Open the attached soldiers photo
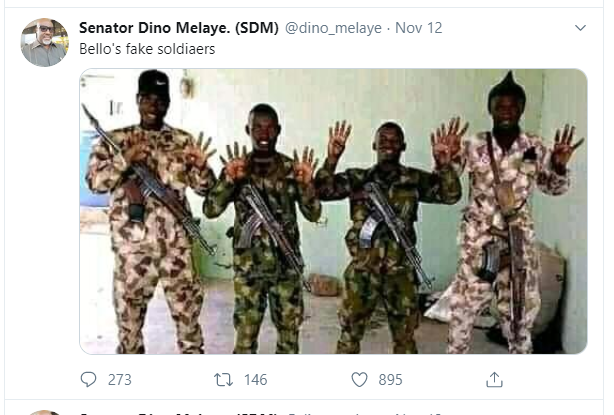Image resolution: width=614 pixels, height=415 pixels. click(333, 210)
